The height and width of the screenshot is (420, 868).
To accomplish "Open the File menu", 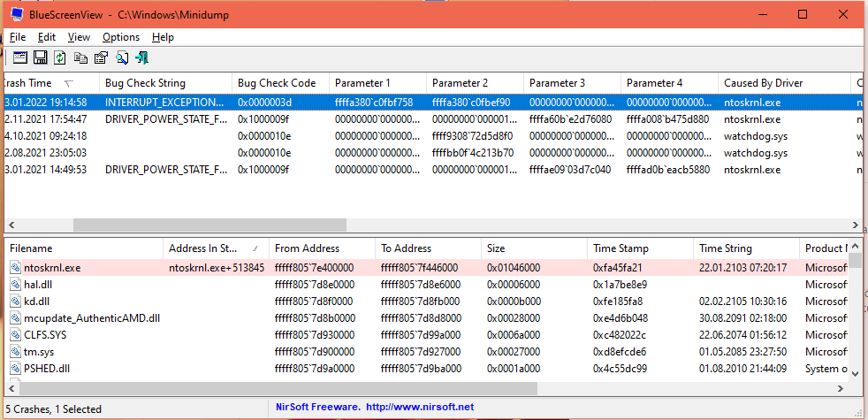I will 18,37.
